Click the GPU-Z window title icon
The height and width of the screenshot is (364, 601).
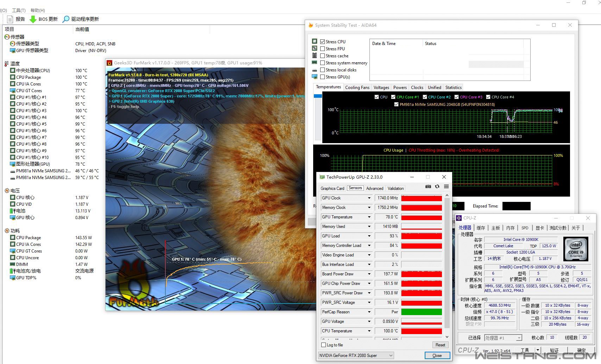pos(322,177)
